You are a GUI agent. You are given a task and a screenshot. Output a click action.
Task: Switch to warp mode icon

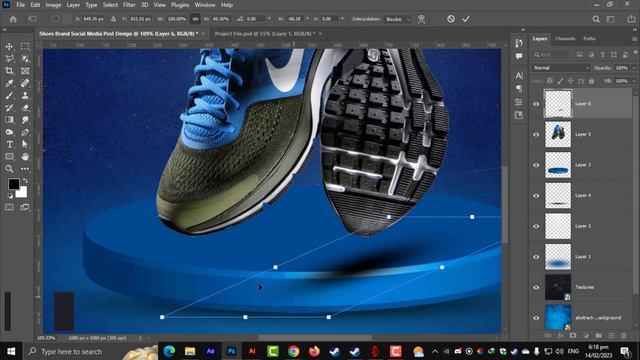[x=421, y=19]
